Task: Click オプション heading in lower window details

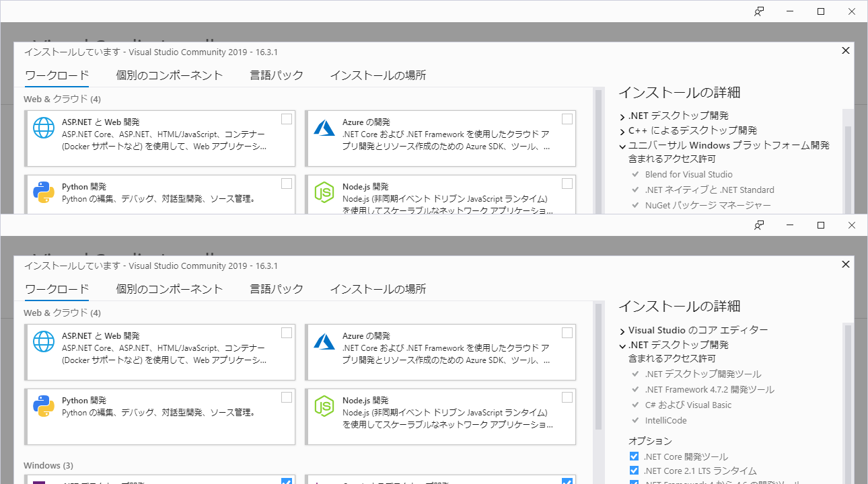Action: (650, 441)
